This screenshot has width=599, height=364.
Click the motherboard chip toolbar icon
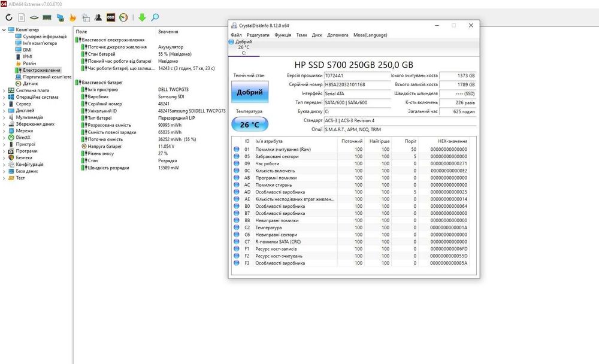point(34,17)
